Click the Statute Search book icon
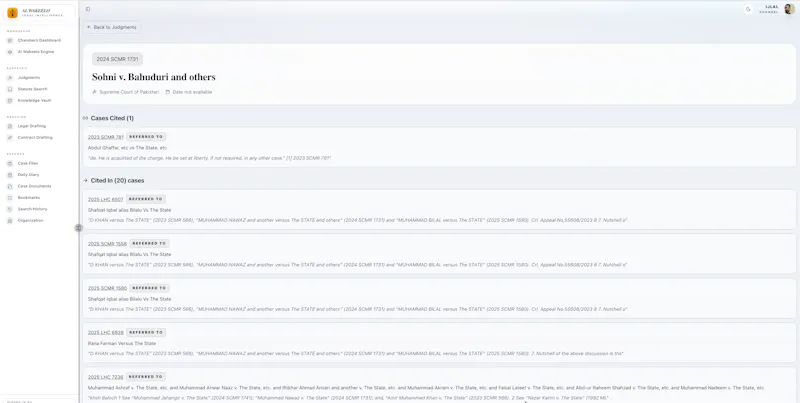 [x=10, y=89]
